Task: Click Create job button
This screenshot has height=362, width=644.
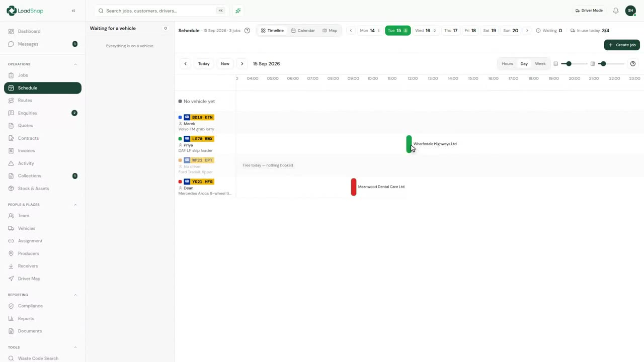Action: [622, 45]
